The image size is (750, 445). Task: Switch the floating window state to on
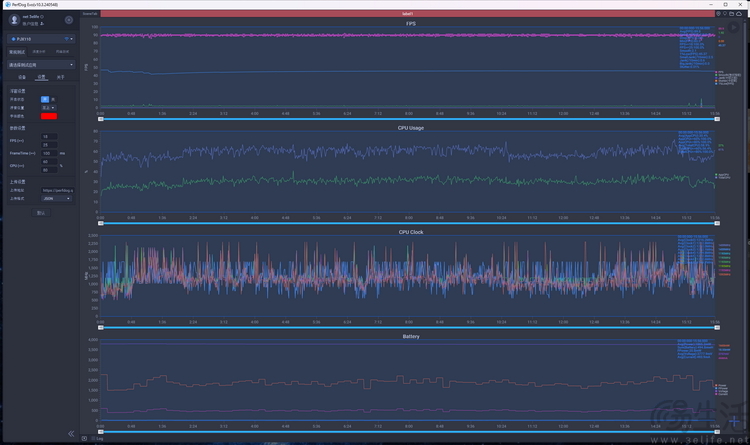tap(45, 99)
